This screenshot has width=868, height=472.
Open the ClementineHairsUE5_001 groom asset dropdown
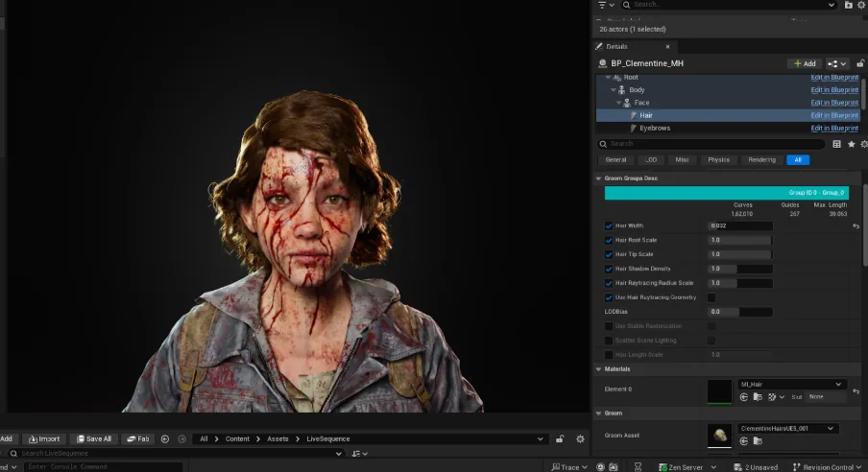coord(787,428)
